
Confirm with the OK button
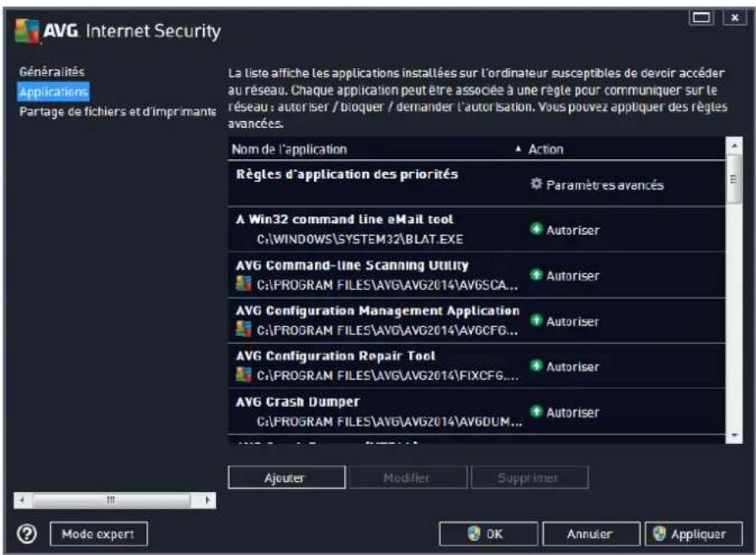(488, 534)
